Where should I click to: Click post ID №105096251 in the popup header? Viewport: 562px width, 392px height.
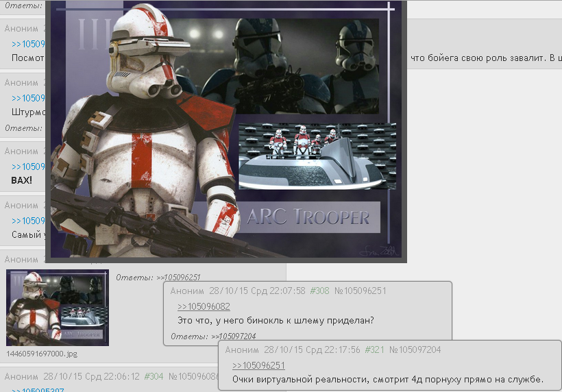point(361,291)
